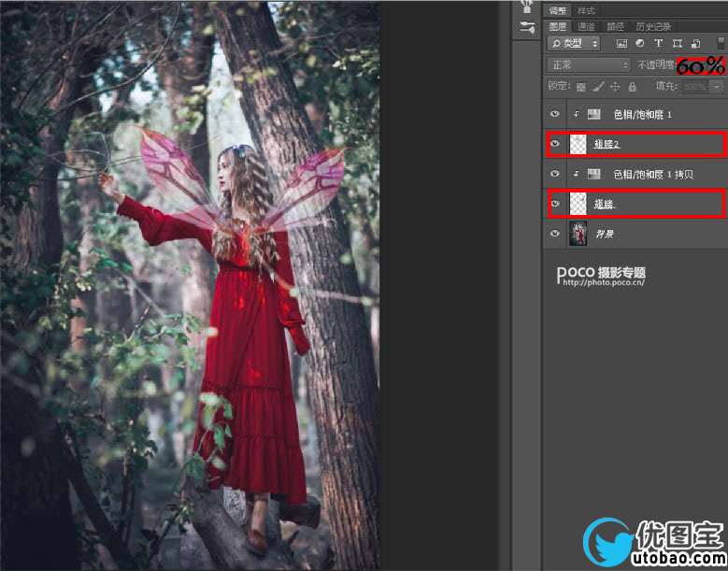Toggle visibility of the 翅膀 layer

point(555,204)
